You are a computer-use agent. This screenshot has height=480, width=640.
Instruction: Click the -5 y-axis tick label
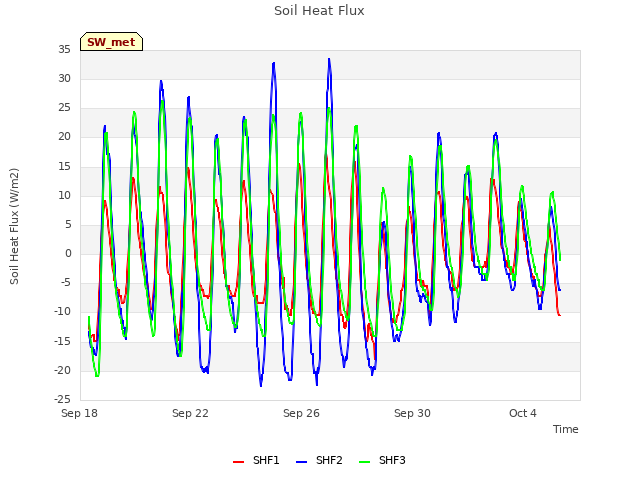66,282
